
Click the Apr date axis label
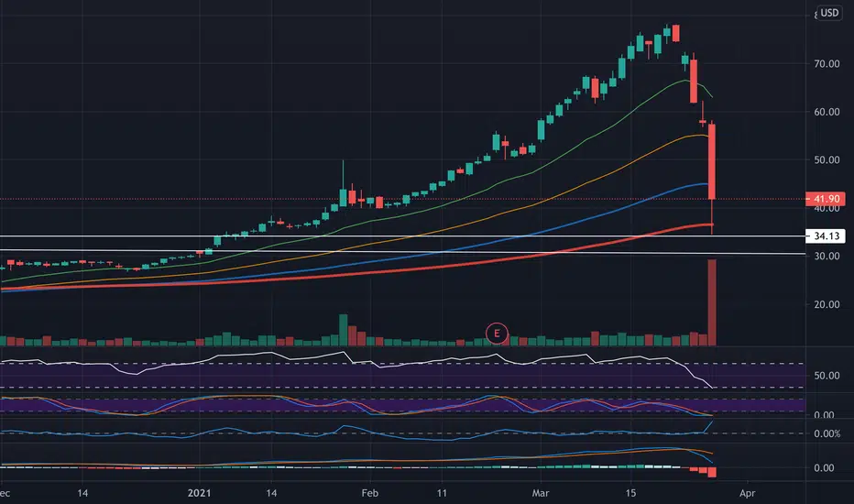[x=748, y=493]
